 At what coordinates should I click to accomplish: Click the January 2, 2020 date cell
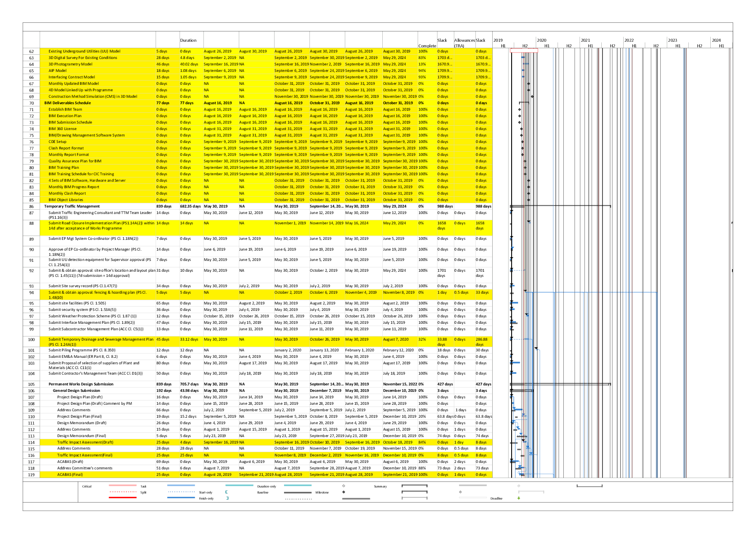coord(288,350)
